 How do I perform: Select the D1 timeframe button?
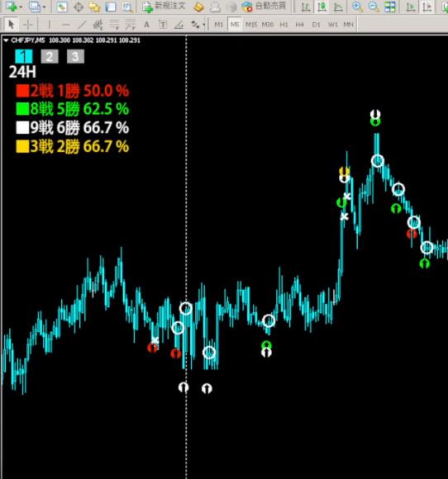click(316, 25)
